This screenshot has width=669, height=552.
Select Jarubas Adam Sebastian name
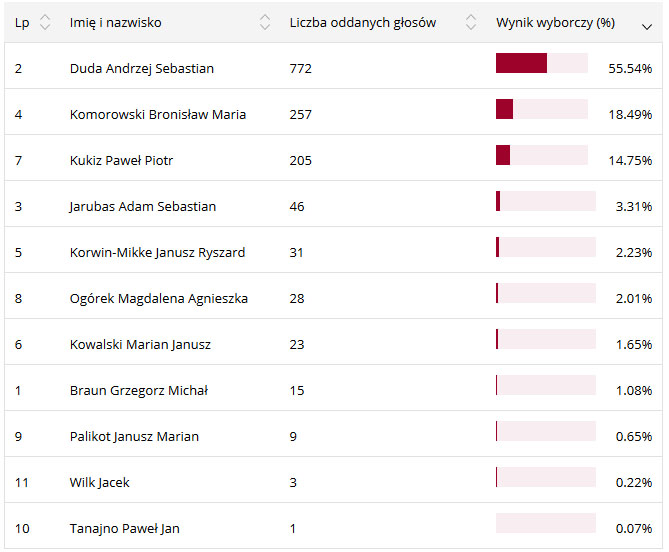[142, 207]
